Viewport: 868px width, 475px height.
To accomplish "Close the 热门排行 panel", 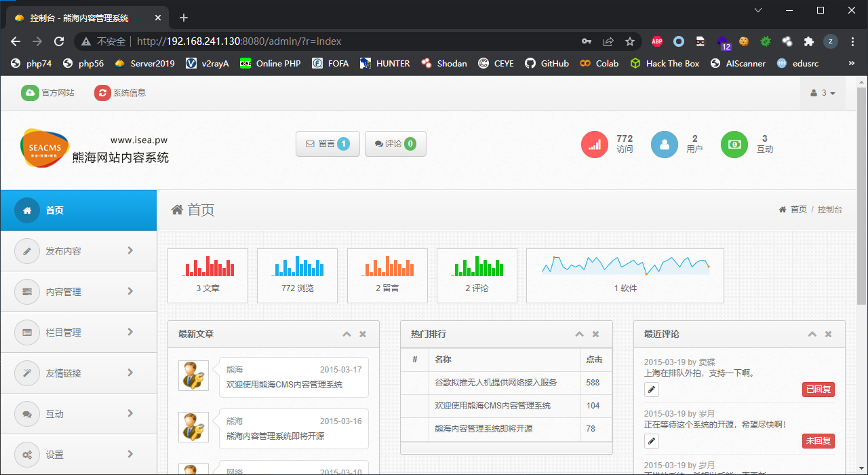I will tap(595, 334).
